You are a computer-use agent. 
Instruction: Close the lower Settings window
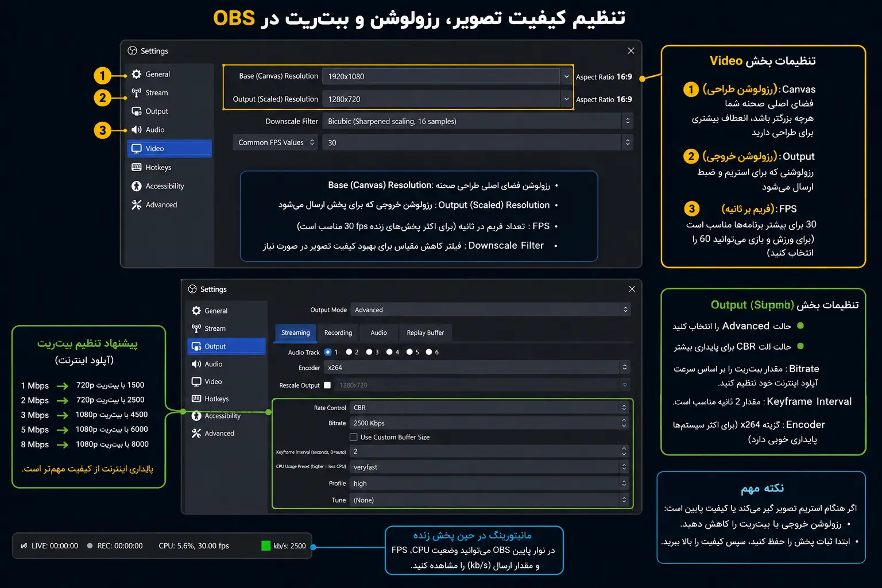pyautogui.click(x=632, y=289)
